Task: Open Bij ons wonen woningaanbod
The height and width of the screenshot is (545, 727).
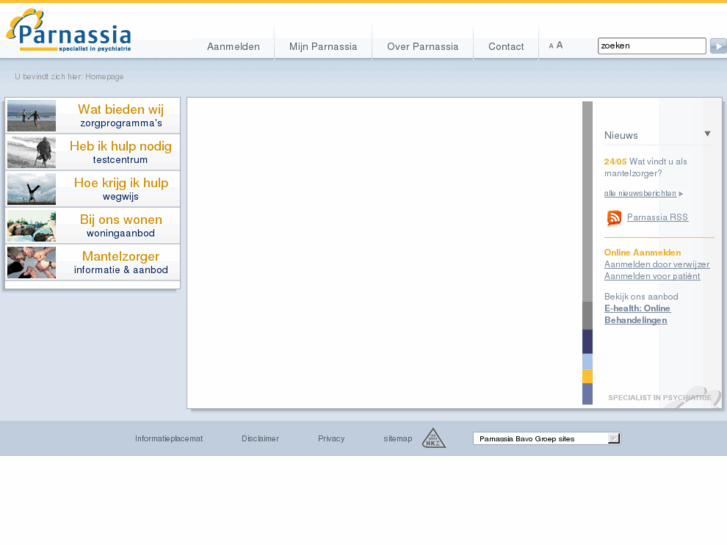Action: coord(93,225)
